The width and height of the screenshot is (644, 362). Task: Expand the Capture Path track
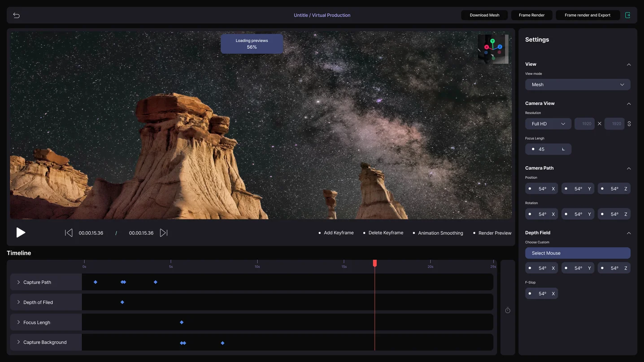[x=18, y=282]
